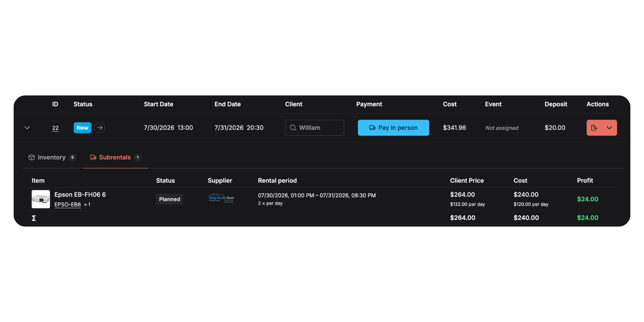644x322 pixels.
Task: Click the New status badge
Action: click(x=83, y=128)
